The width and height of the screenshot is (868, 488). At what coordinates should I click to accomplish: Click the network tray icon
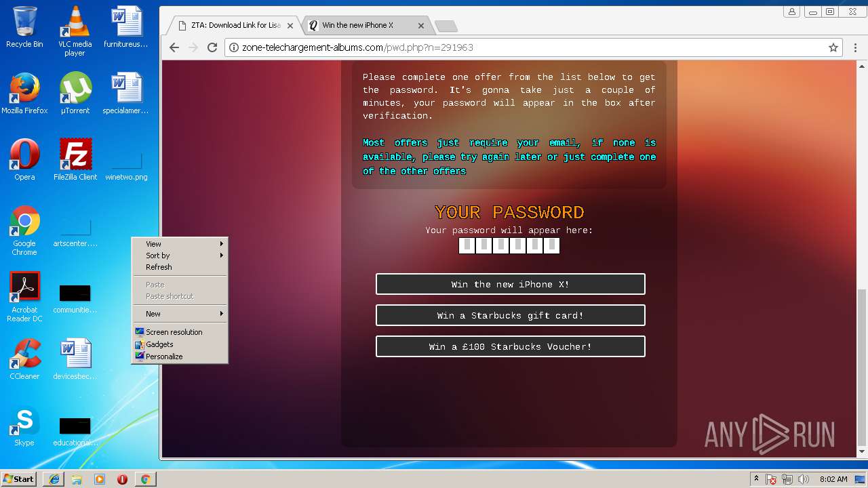pos(788,479)
